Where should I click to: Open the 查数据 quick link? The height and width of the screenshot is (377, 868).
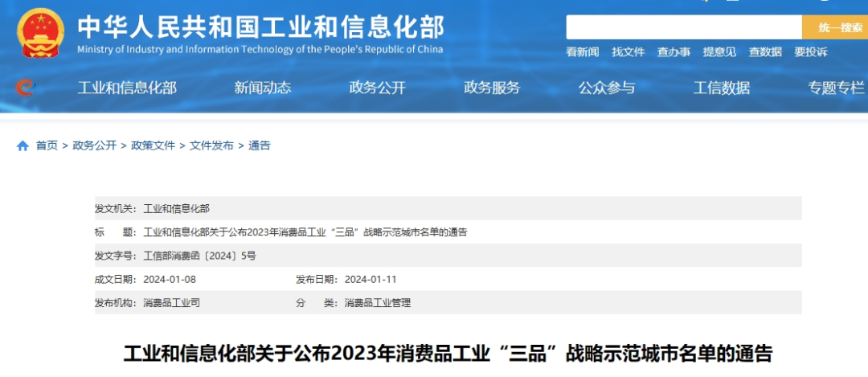click(765, 52)
